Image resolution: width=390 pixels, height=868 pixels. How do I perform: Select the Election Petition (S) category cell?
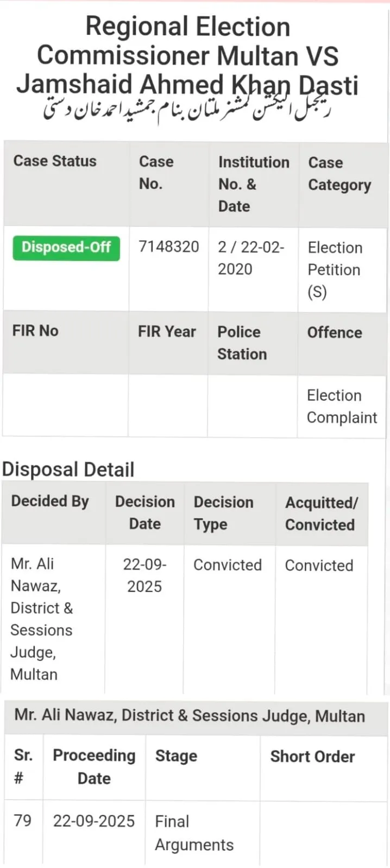point(335,270)
